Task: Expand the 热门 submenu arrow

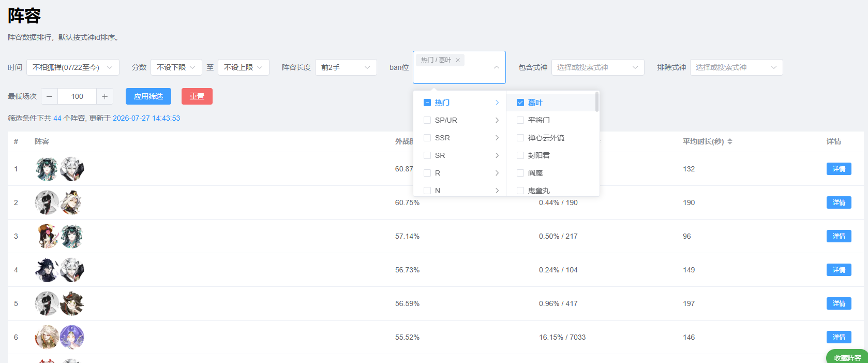Action: [x=497, y=103]
